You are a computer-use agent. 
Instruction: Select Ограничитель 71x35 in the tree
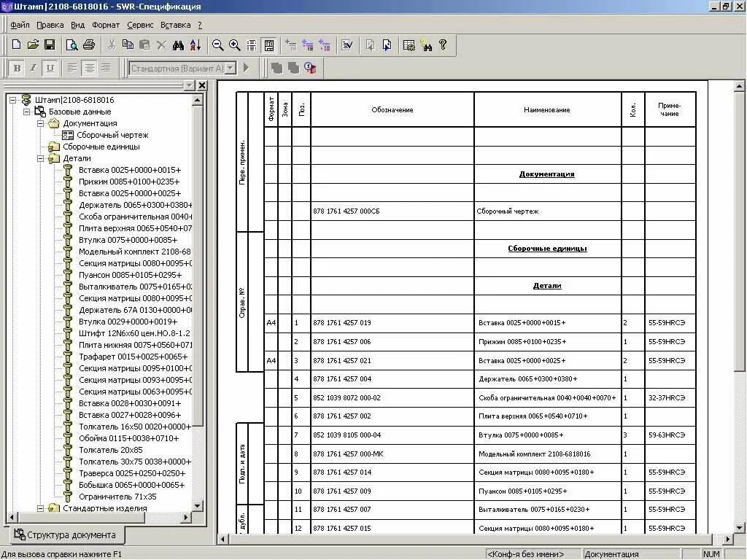[x=117, y=497]
